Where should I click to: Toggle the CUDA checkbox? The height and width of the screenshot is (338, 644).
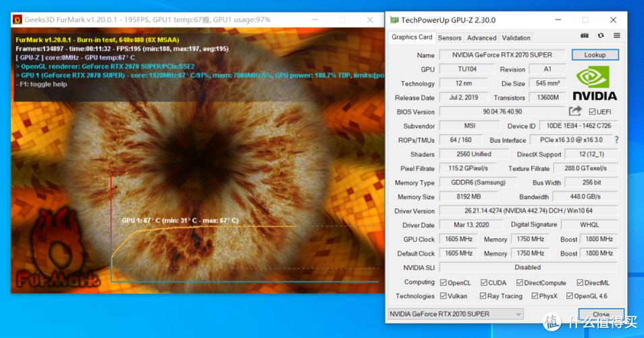(x=484, y=283)
